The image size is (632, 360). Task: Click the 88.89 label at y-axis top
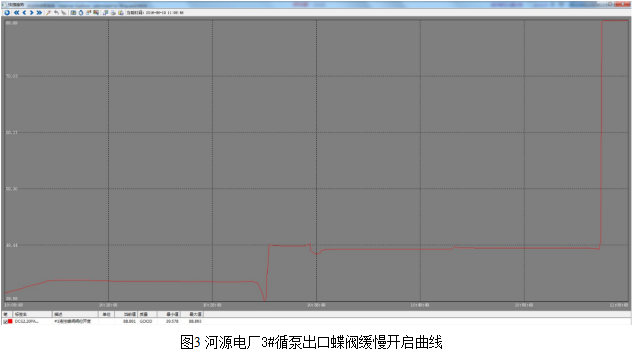12,23
